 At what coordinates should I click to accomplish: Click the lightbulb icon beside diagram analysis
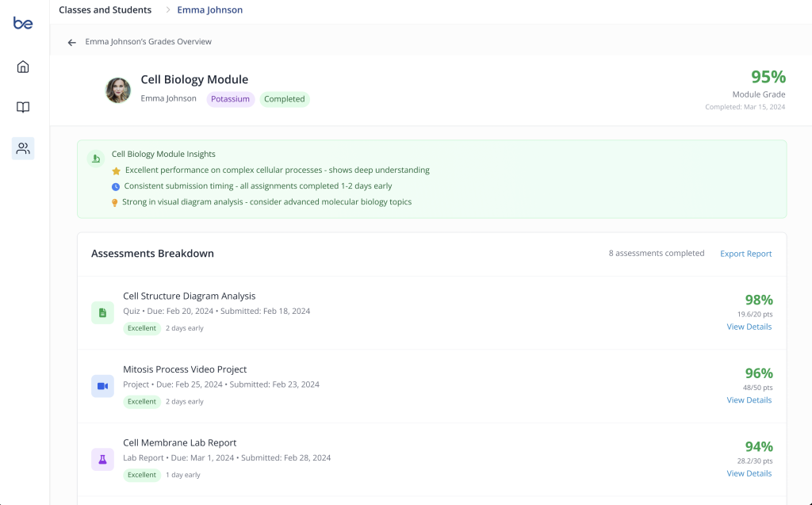coord(114,203)
